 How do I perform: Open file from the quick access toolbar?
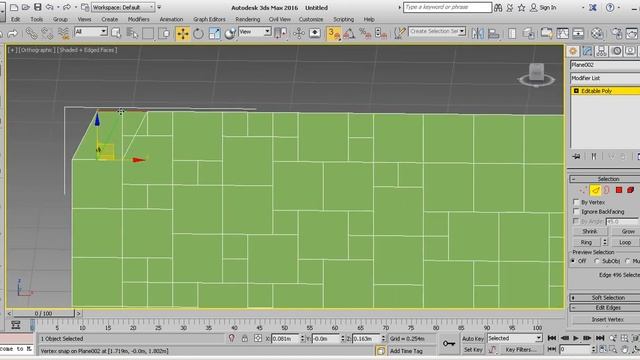(25, 7)
